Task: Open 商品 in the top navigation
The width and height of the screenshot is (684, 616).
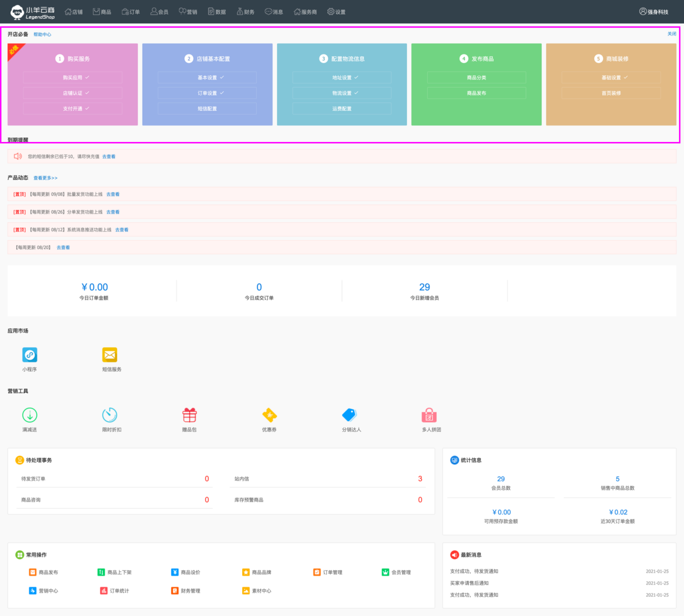Action: [x=102, y=12]
